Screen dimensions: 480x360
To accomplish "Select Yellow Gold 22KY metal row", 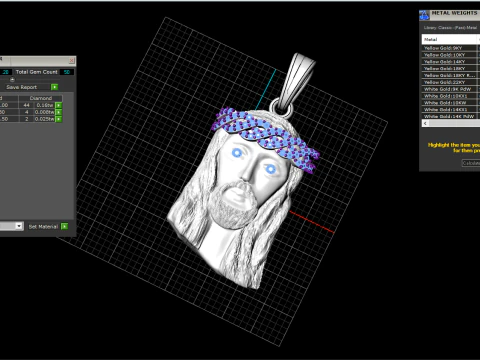I will coord(450,82).
